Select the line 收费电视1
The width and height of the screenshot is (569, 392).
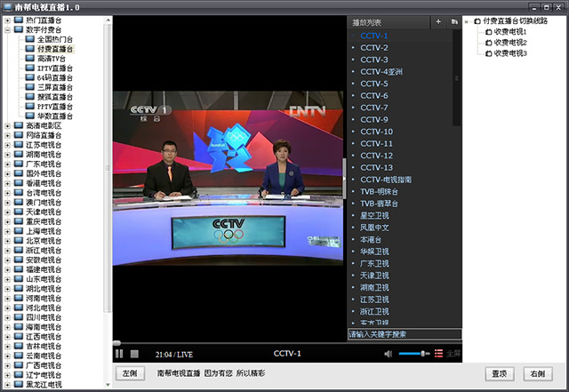click(x=509, y=32)
